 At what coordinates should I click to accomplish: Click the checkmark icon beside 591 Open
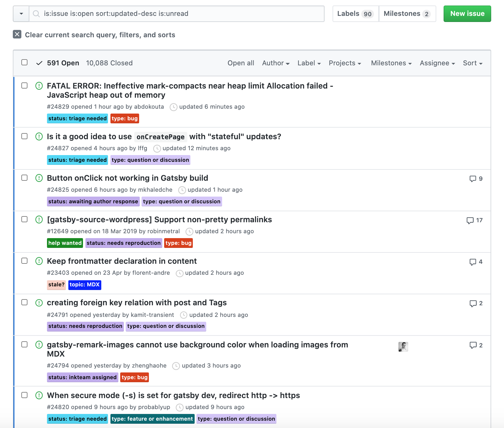(39, 63)
